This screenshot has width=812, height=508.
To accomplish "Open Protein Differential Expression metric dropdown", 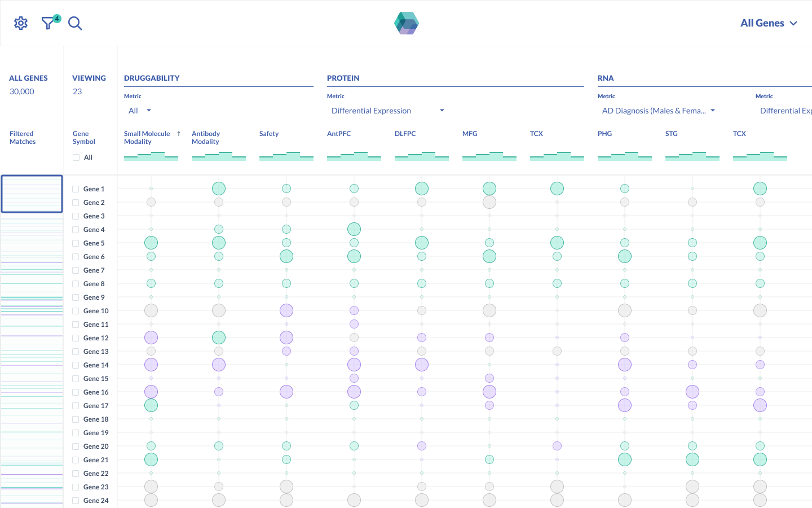I will pyautogui.click(x=388, y=111).
